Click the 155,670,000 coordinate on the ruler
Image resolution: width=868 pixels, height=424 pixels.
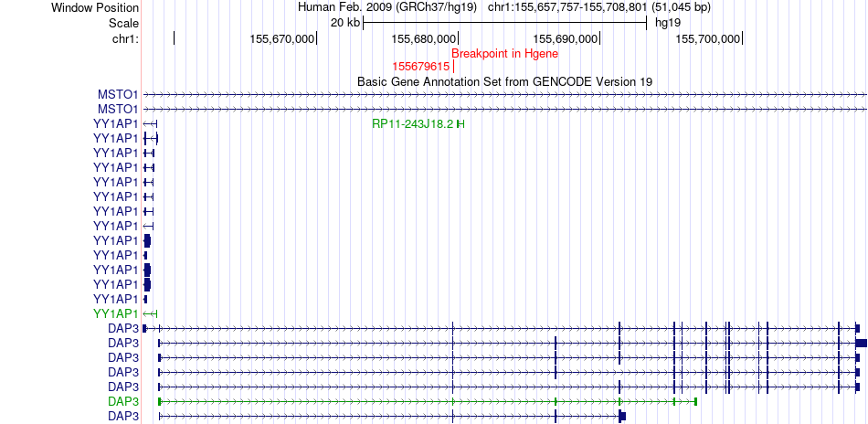pos(282,38)
